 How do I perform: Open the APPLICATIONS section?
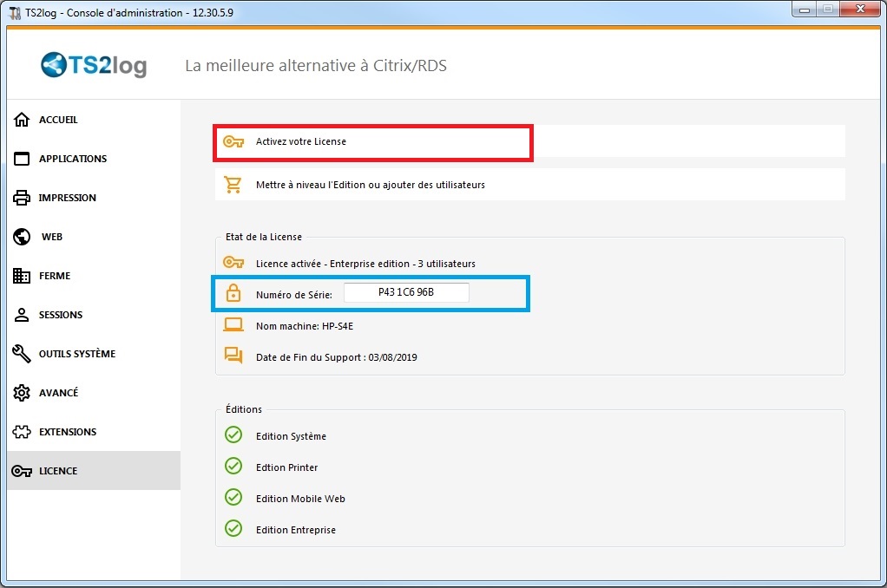(x=94, y=159)
